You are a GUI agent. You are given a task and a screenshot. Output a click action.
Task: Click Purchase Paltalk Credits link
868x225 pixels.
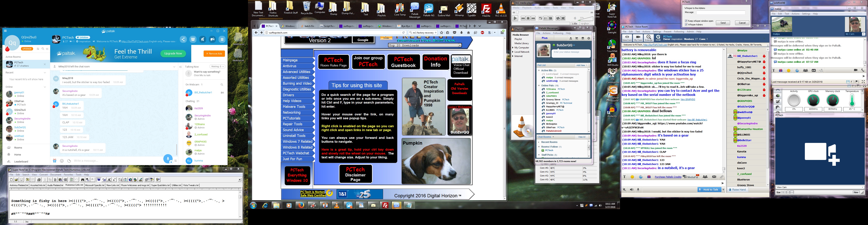(668, 177)
